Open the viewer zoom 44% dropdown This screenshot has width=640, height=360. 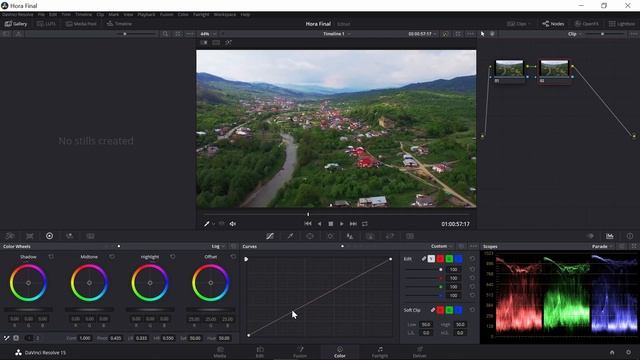[208, 34]
